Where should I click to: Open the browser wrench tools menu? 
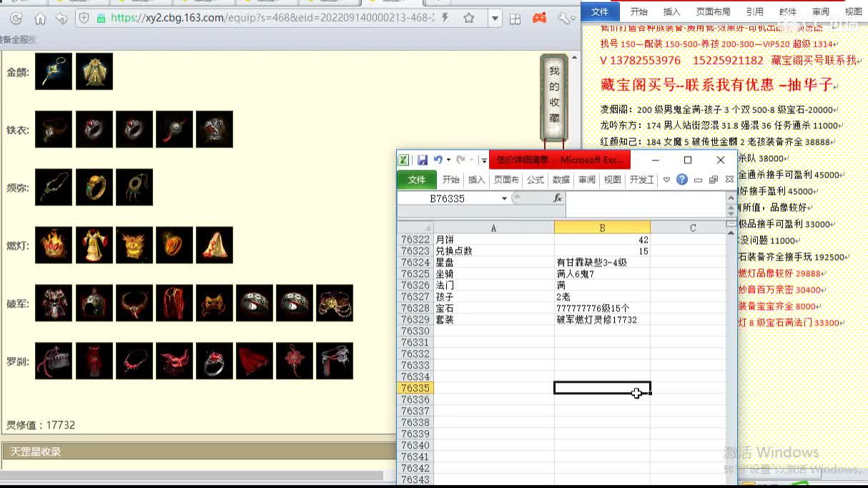click(x=564, y=18)
